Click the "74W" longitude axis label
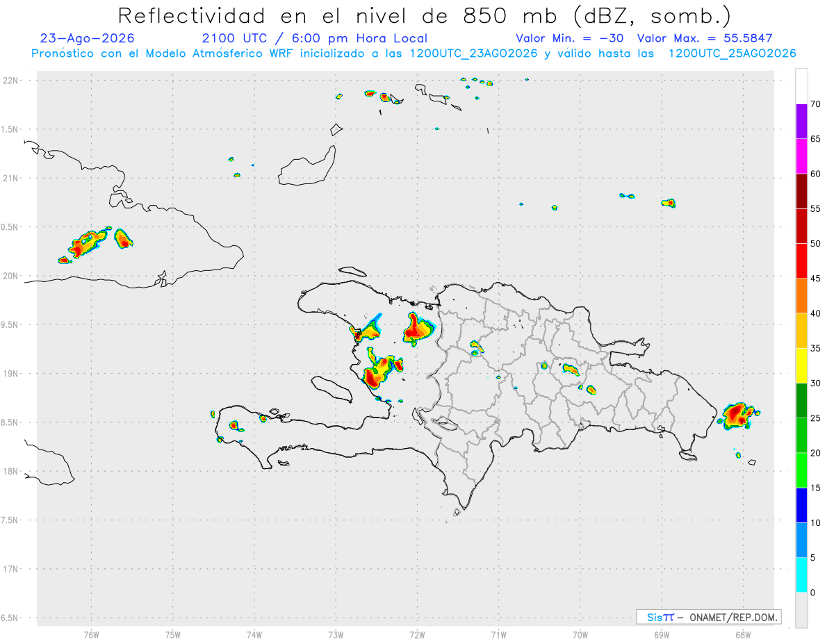 (254, 634)
